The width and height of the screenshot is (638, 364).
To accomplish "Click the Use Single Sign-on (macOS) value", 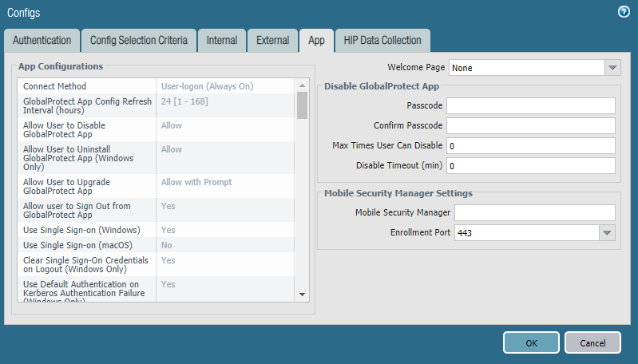I will click(226, 245).
